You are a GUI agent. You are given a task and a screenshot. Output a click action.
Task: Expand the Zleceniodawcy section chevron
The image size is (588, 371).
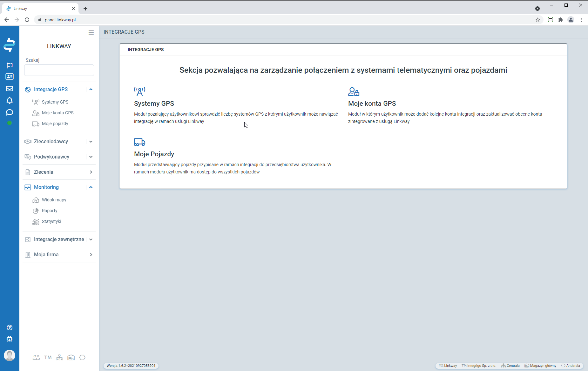pos(91,142)
